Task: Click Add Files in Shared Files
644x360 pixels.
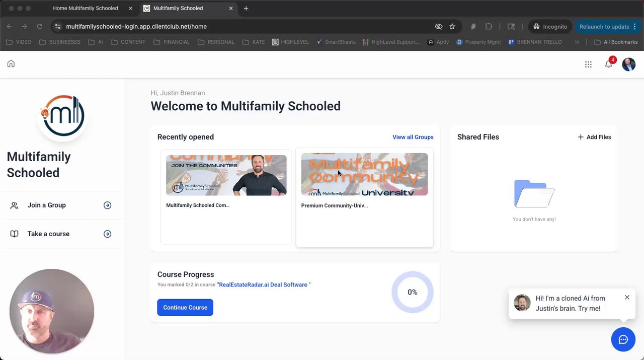Action: point(594,137)
